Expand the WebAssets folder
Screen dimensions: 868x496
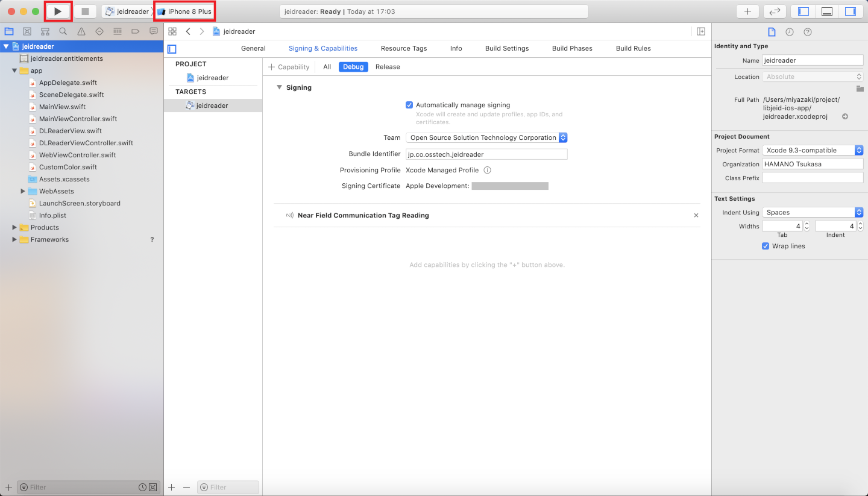pos(23,191)
